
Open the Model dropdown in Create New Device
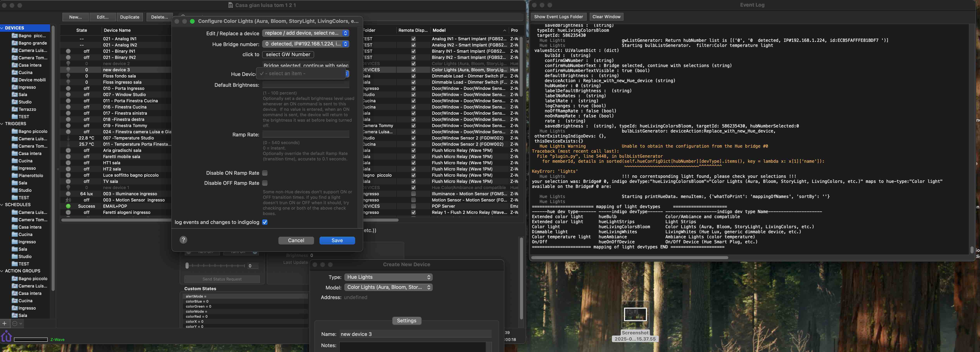coord(388,287)
